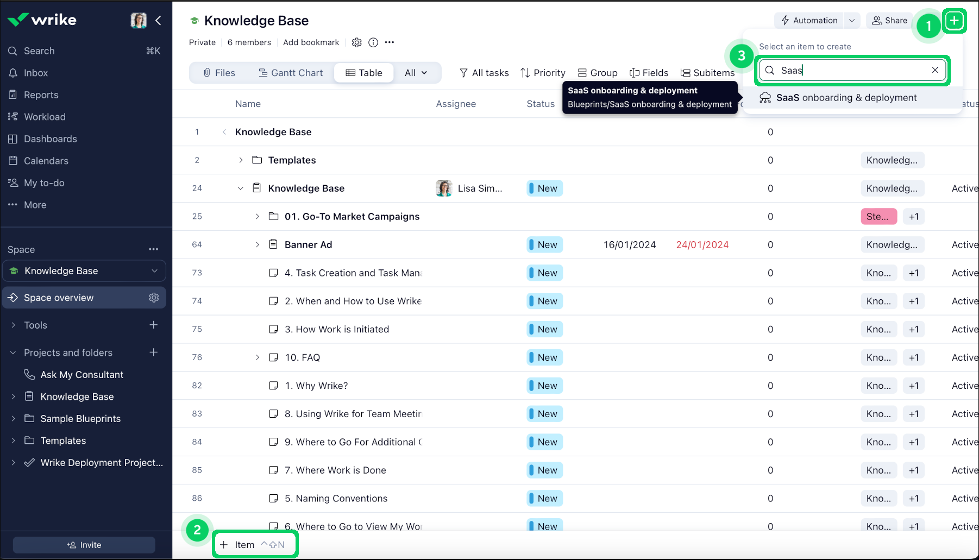Click the green plus create button
Image resolution: width=979 pixels, height=560 pixels.
pyautogui.click(x=954, y=21)
